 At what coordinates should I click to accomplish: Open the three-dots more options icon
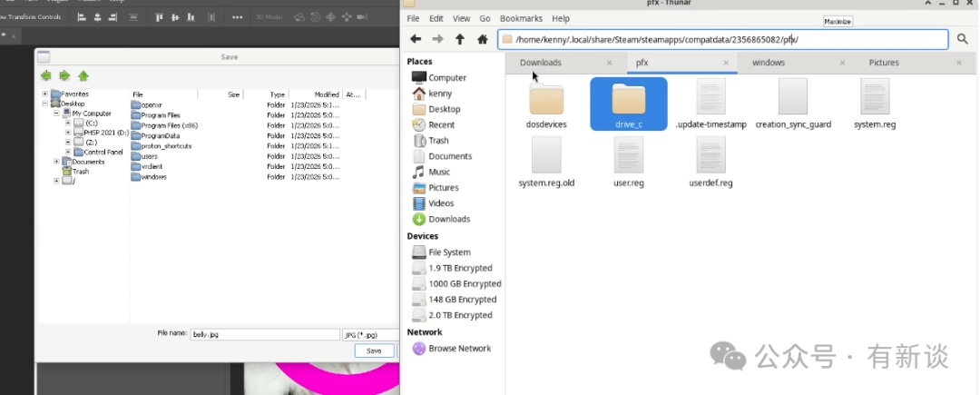tap(237, 17)
